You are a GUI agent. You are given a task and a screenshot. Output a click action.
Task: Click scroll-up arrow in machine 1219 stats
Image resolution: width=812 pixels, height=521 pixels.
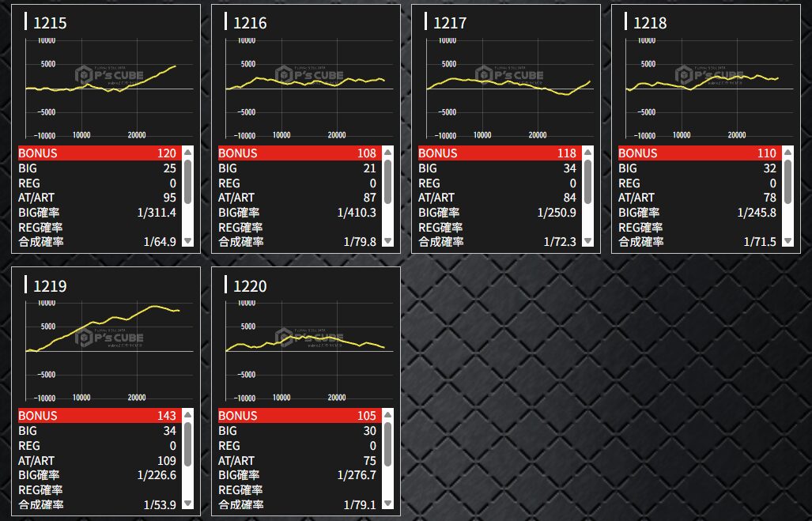188,415
